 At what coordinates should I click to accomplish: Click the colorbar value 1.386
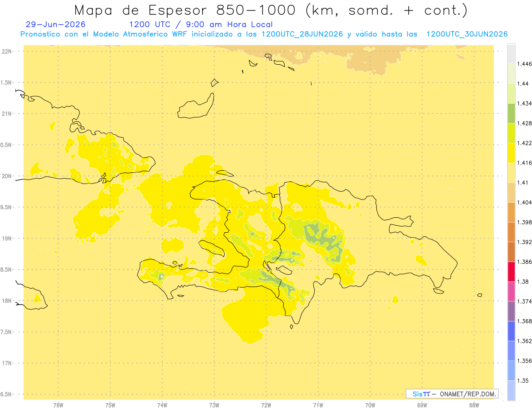pyautogui.click(x=525, y=262)
